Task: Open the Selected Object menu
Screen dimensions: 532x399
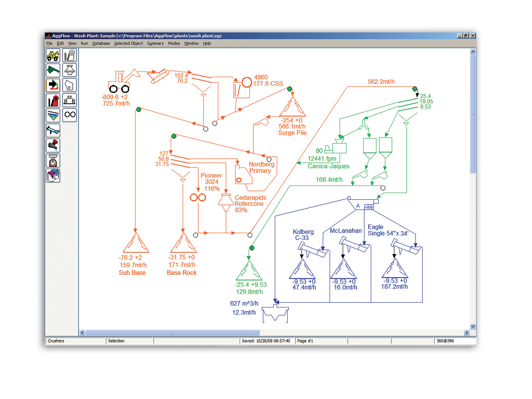Action: (129, 43)
